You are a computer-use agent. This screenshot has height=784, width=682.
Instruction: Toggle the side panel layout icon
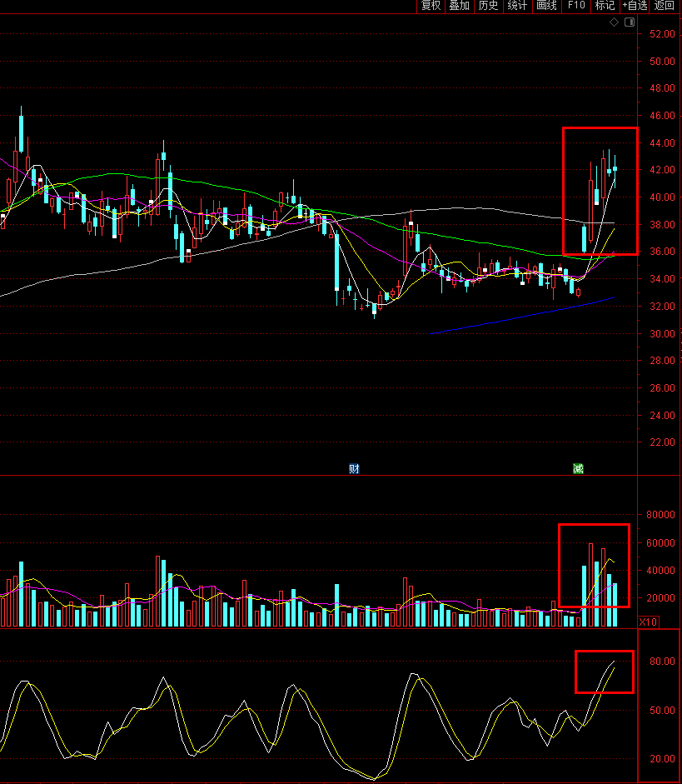(630, 22)
